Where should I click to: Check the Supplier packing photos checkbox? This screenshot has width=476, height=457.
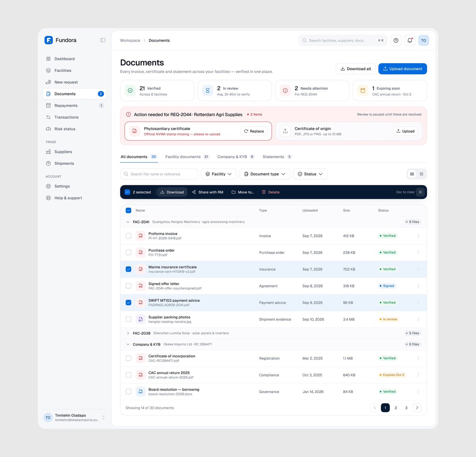[x=129, y=319]
